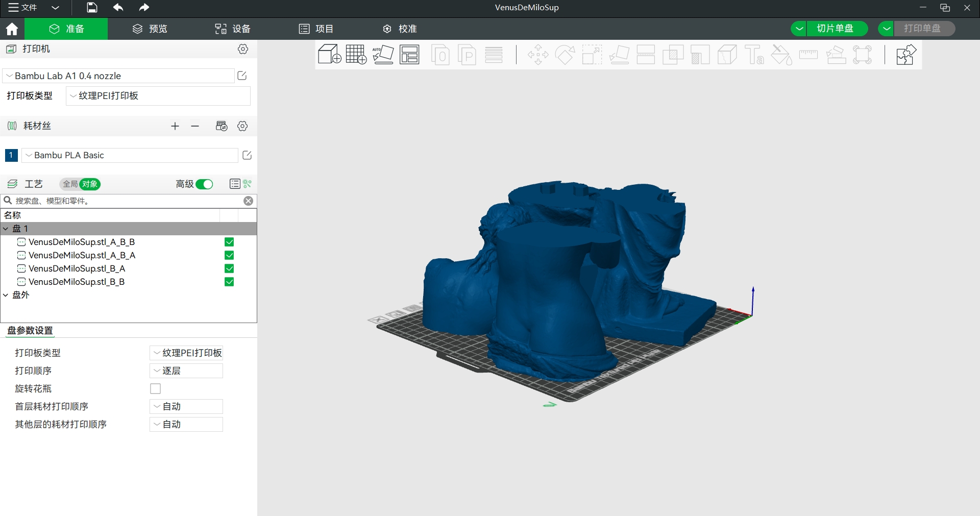
Task: Open the Assembly view puzzle icon
Action: [906, 55]
